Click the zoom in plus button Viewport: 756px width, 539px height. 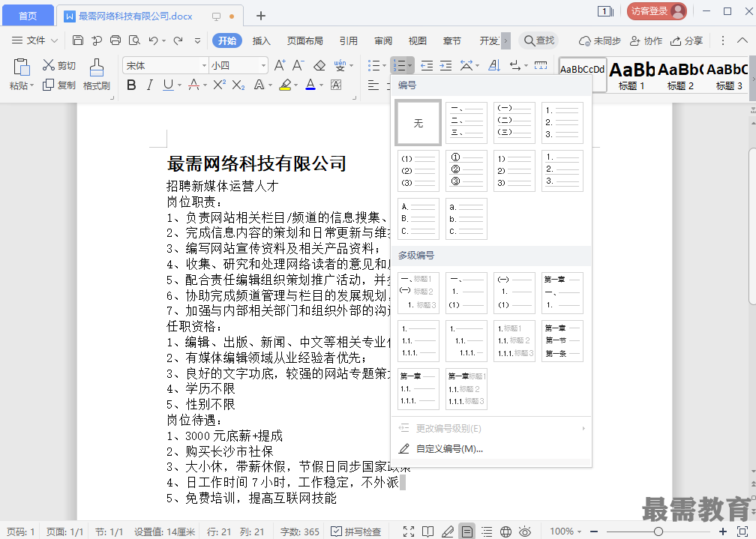(x=723, y=532)
